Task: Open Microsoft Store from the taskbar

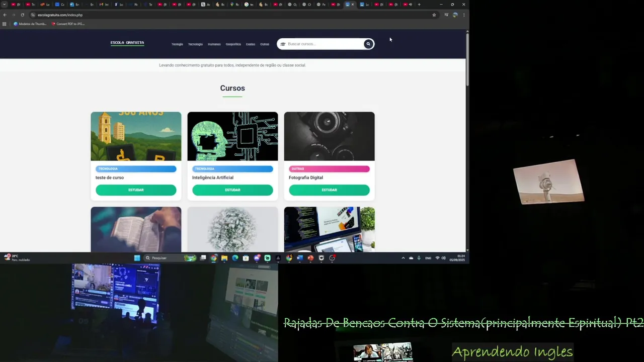Action: click(x=246, y=258)
